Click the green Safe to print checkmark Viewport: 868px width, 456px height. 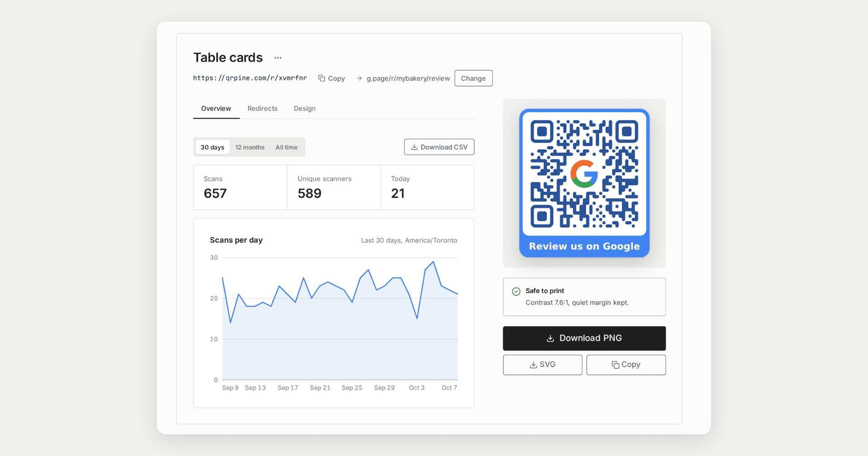[516, 291]
